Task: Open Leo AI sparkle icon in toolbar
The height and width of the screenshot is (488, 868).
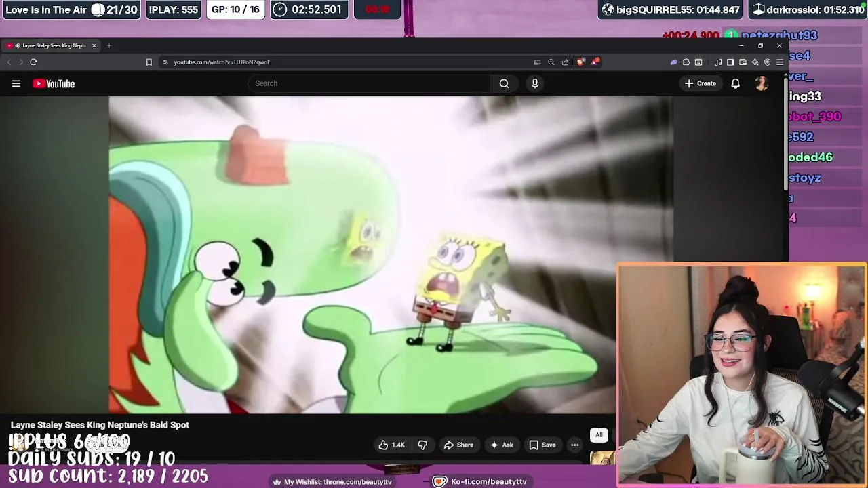Action: 755,62
